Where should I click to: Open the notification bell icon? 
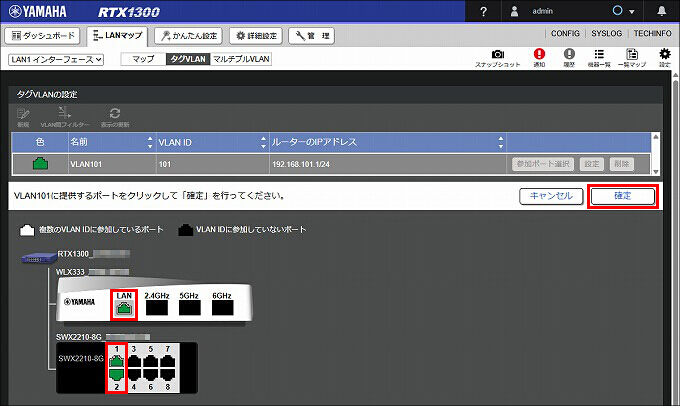[x=661, y=11]
